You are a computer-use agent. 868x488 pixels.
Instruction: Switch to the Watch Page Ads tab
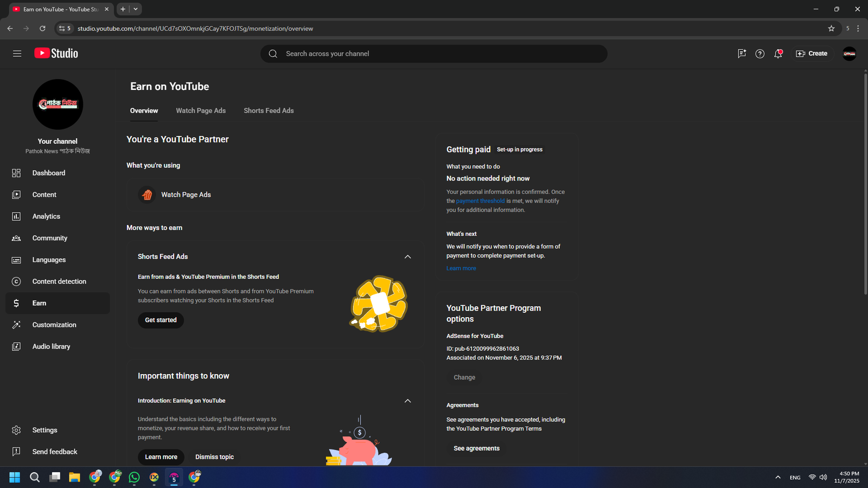coord(201,111)
